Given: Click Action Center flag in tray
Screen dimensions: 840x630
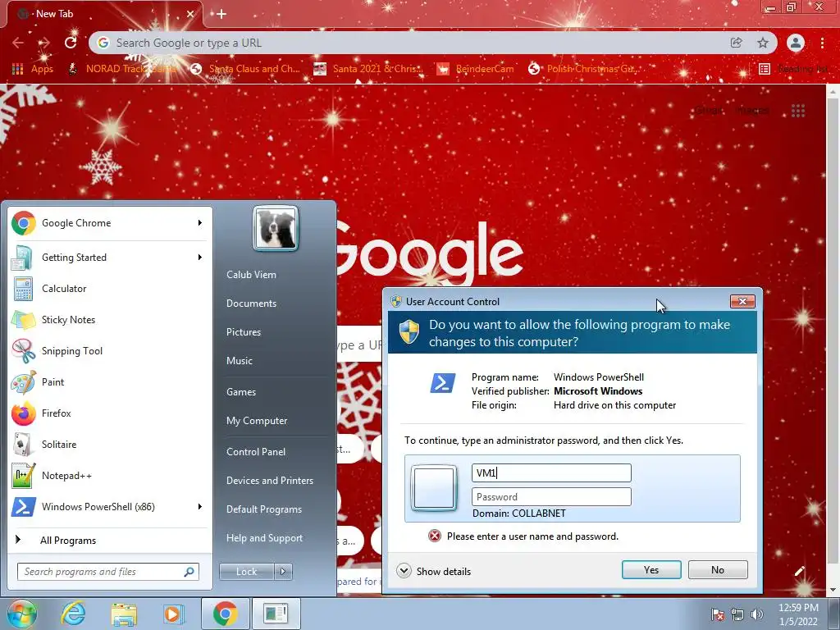Looking at the screenshot, I should click(718, 614).
